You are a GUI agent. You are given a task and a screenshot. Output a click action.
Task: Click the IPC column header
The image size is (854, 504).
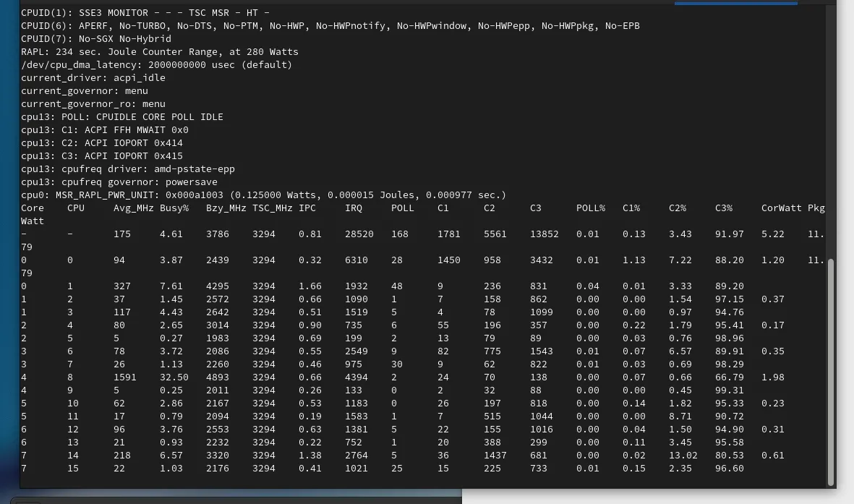(x=307, y=208)
